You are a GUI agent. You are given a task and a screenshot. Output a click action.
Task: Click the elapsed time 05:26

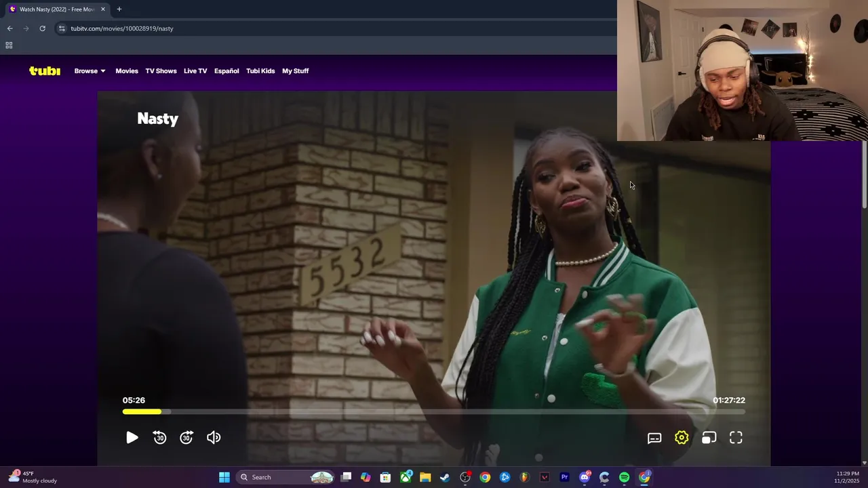pos(134,401)
